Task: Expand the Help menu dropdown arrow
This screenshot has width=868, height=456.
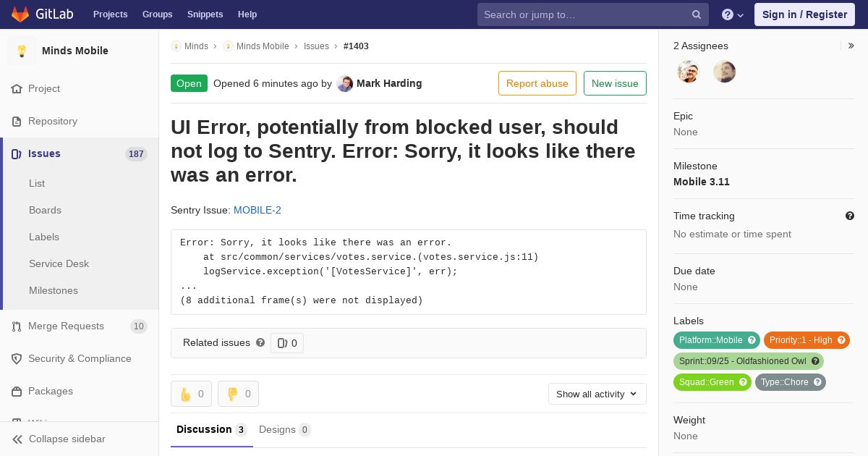Action: coord(740,15)
